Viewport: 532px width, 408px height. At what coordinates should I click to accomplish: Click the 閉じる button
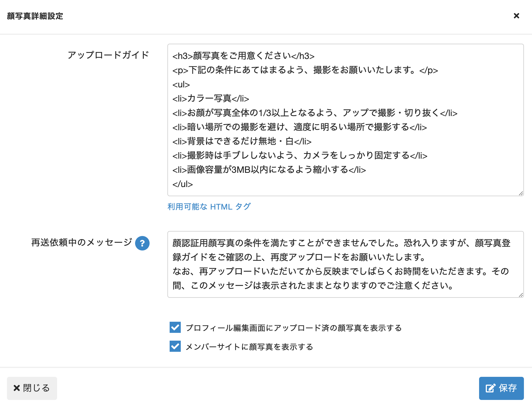point(32,388)
